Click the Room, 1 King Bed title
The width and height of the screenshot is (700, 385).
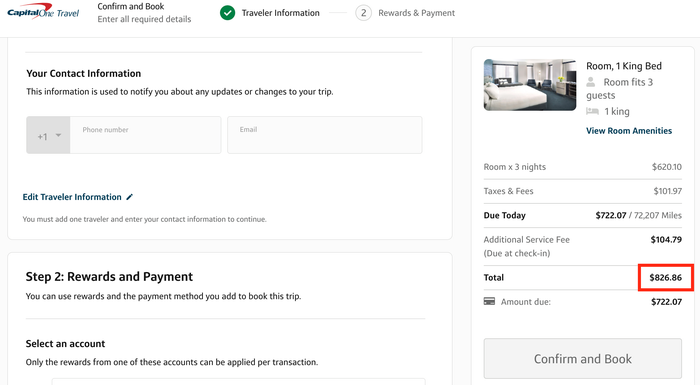[624, 66]
